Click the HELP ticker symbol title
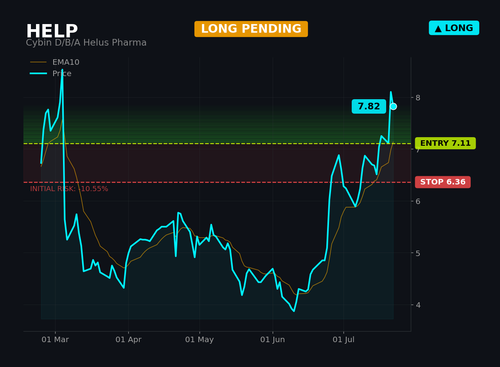 pos(52,31)
